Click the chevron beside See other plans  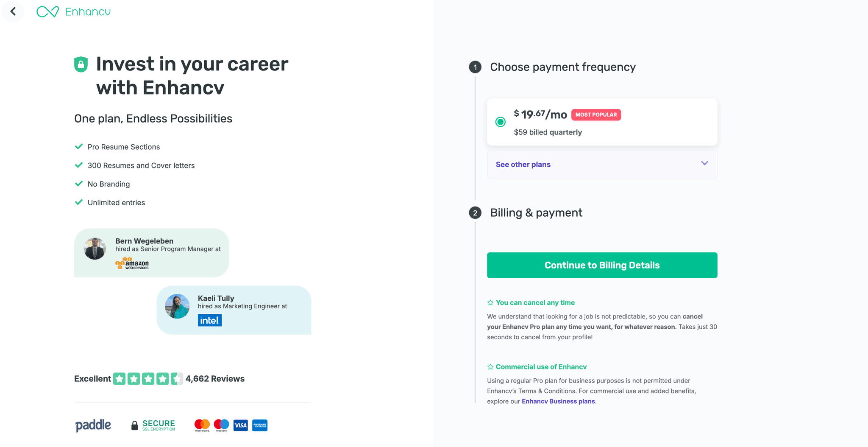(704, 164)
